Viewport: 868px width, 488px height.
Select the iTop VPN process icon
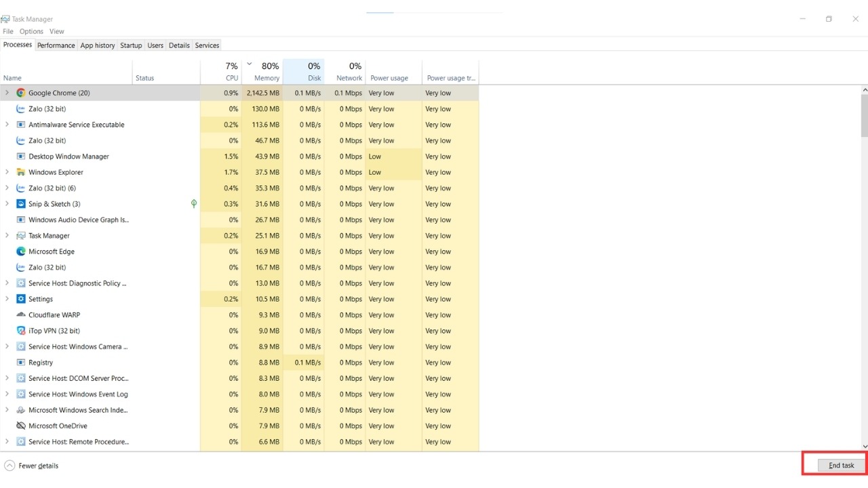pyautogui.click(x=21, y=331)
